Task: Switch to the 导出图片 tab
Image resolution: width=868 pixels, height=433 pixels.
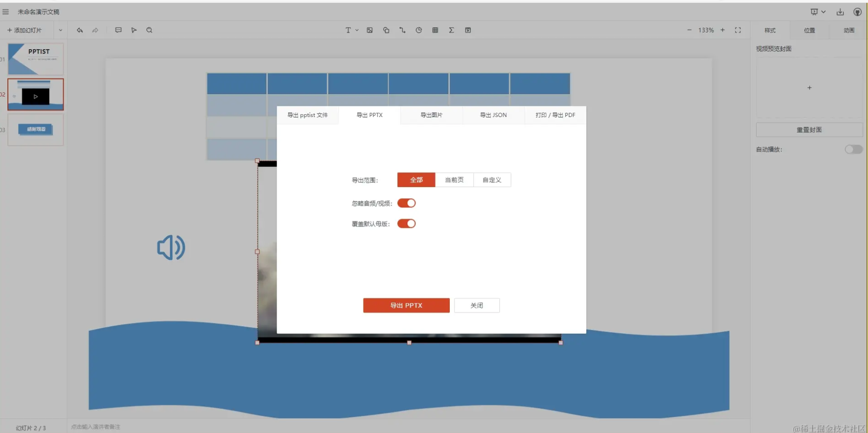Action: [x=431, y=115]
